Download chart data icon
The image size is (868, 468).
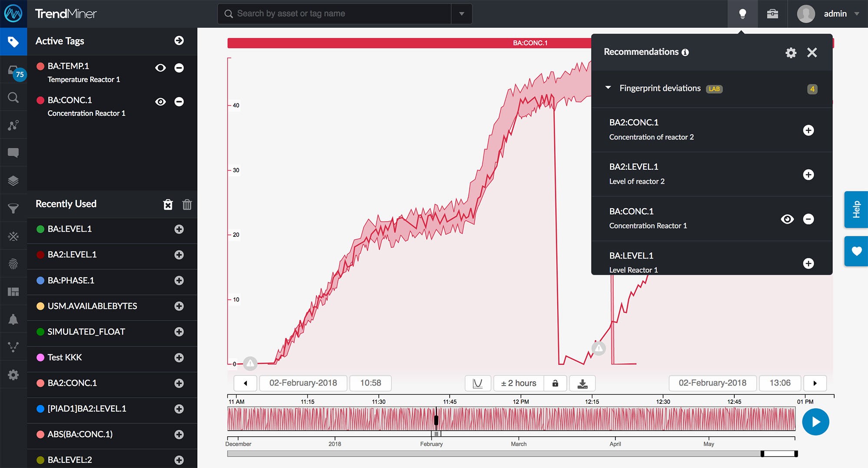582,383
